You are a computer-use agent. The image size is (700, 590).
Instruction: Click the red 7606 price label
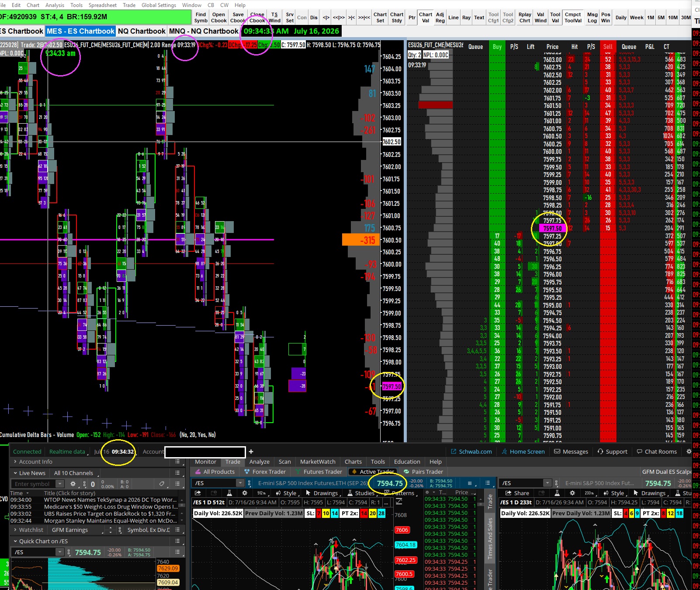click(x=402, y=530)
